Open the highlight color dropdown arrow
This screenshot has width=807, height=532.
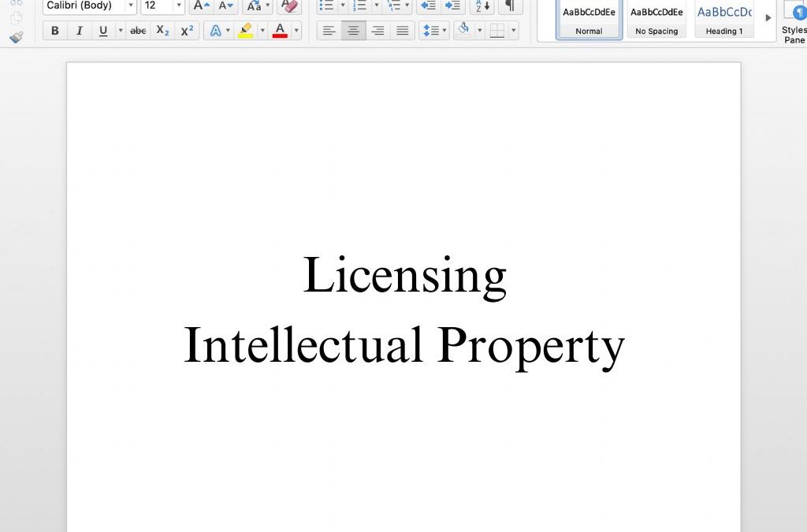tap(262, 31)
